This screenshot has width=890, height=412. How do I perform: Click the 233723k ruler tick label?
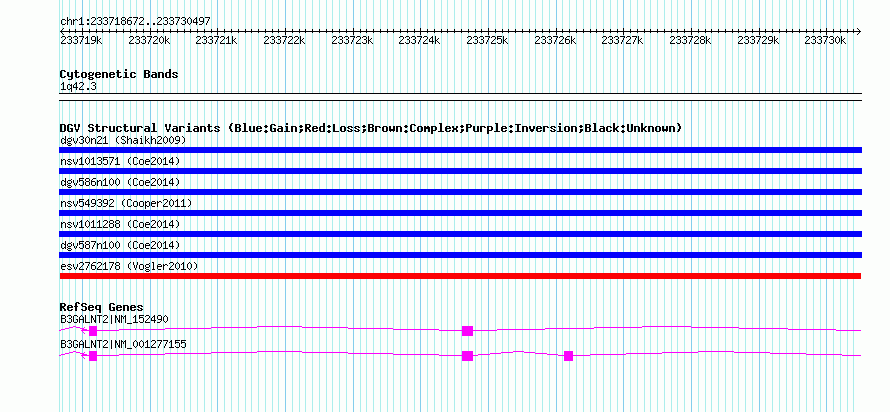[352, 40]
